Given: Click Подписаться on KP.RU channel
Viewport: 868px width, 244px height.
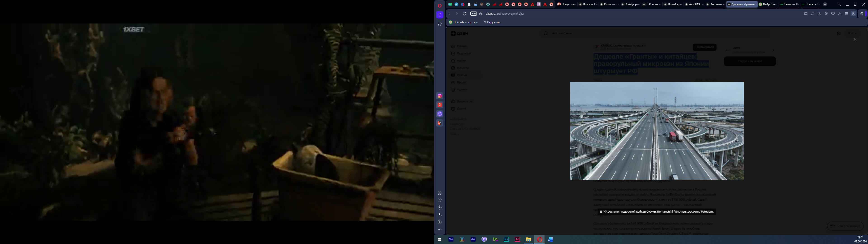Looking at the screenshot, I should point(704,47).
